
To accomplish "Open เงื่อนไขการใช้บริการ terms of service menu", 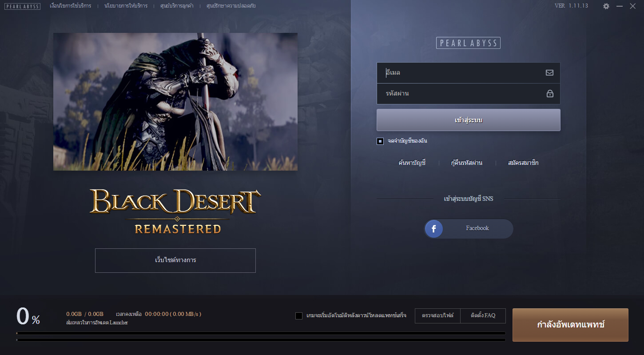I will coord(70,6).
